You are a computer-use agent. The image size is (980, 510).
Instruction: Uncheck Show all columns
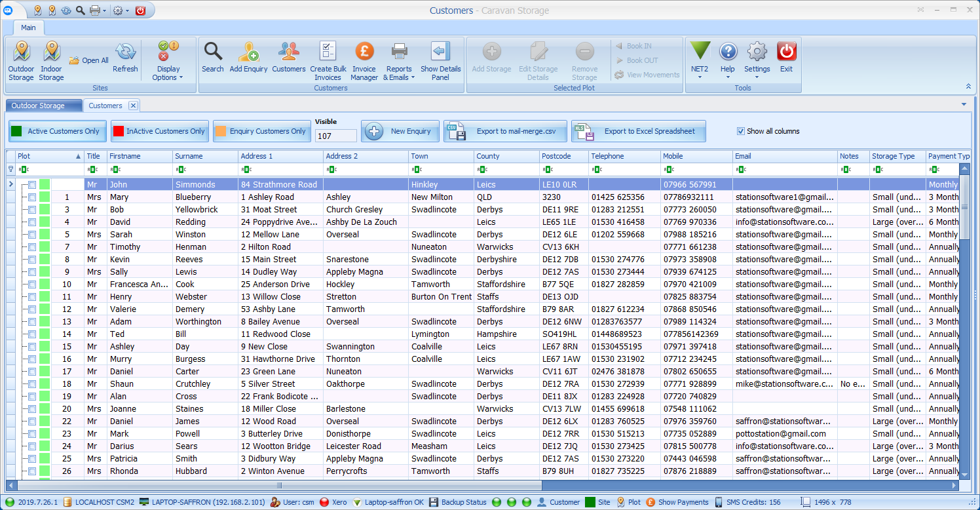click(741, 130)
